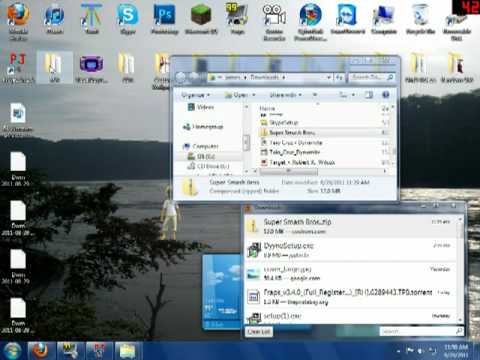The height and width of the screenshot is (360, 480).
Task: Open the Recycle Bin desktop icon
Action: click(421, 19)
